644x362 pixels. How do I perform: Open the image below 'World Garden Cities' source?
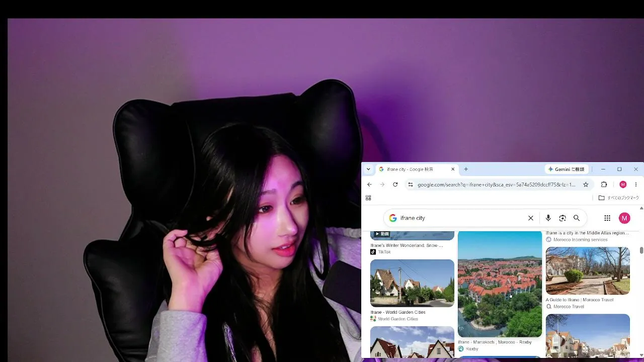pyautogui.click(x=412, y=342)
